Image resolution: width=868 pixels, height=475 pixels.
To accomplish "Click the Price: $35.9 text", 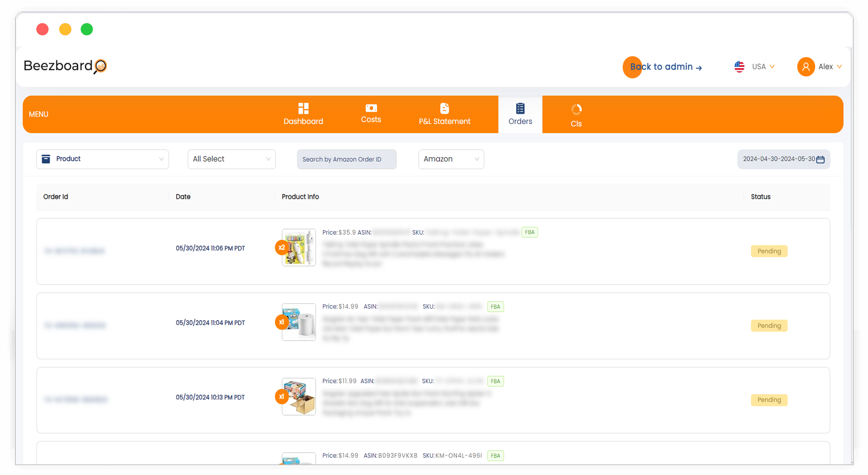I will pos(339,232).
